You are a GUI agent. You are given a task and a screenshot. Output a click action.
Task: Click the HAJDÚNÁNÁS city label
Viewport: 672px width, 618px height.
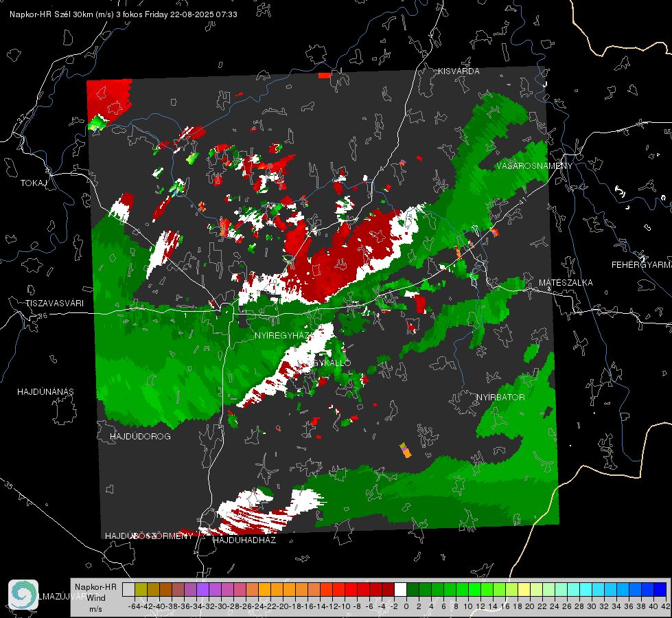[45, 392]
